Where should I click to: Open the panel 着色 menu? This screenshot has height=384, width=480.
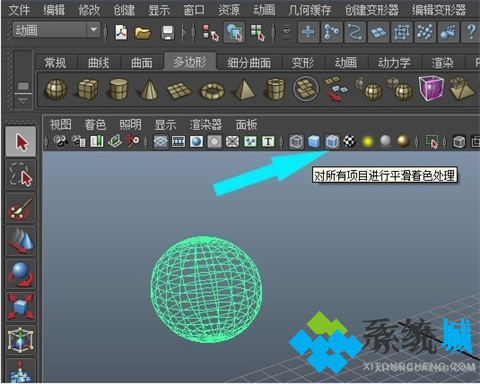(x=95, y=125)
